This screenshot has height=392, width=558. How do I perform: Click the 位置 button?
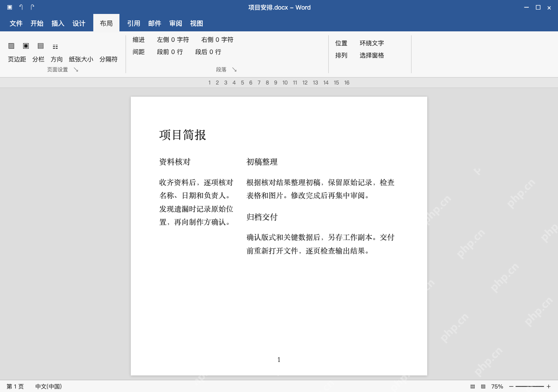(341, 43)
